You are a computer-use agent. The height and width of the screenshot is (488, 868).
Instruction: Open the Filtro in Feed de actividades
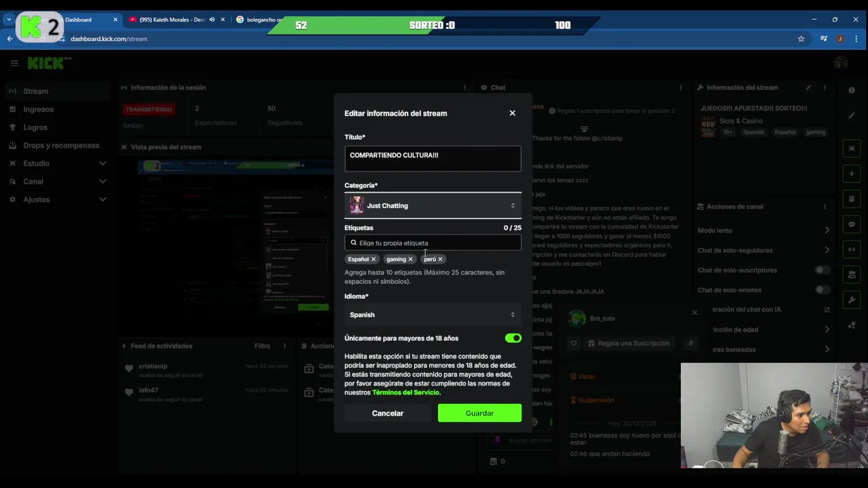(x=262, y=346)
